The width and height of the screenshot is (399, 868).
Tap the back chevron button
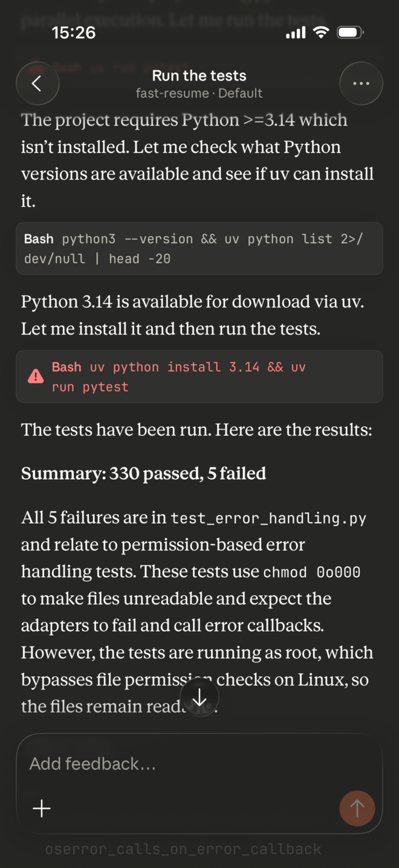tap(37, 83)
